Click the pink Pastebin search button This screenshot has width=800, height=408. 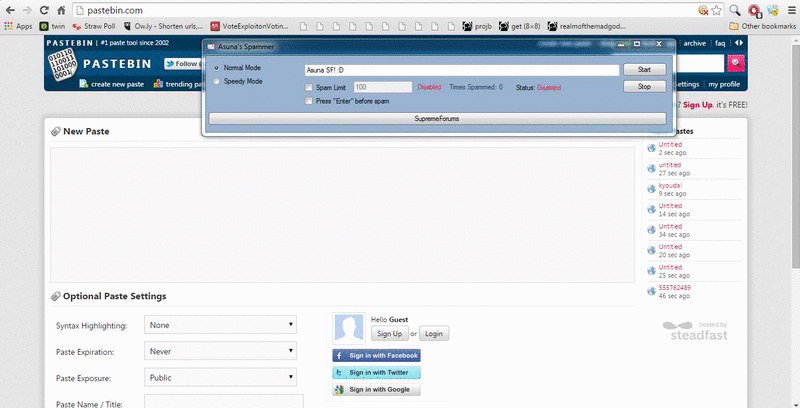pyautogui.click(x=736, y=63)
